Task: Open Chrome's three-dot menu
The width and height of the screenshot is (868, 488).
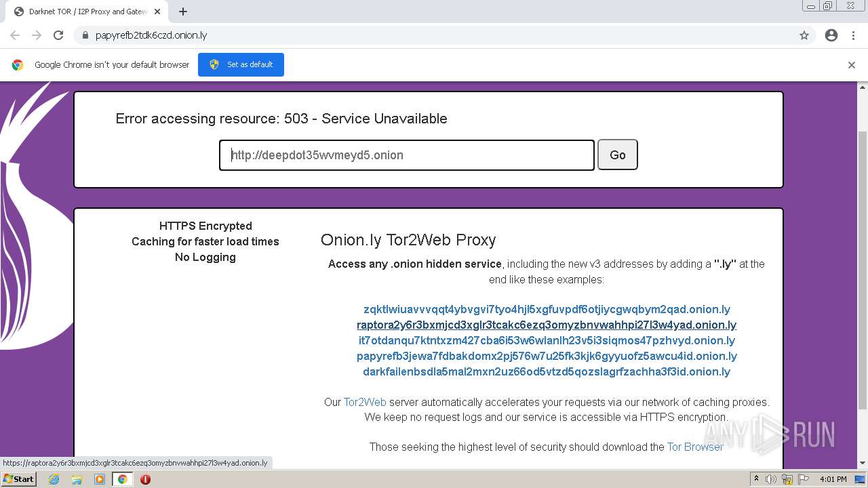Action: click(853, 35)
